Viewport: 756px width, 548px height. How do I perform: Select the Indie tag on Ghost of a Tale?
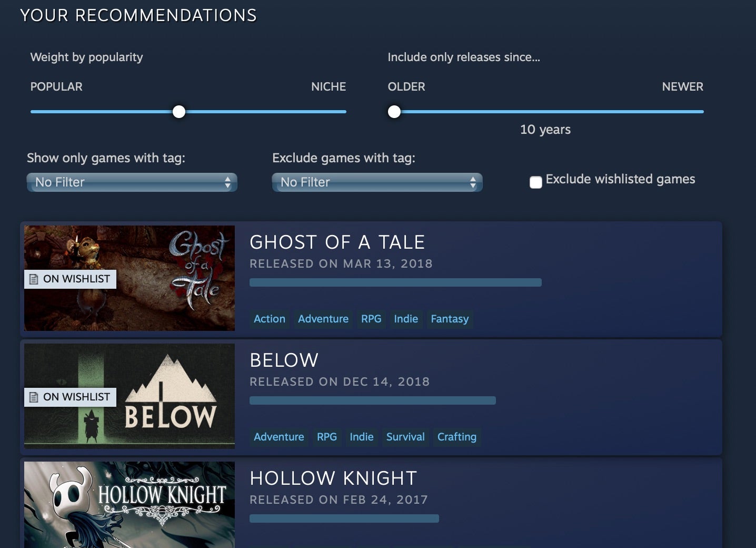click(406, 319)
